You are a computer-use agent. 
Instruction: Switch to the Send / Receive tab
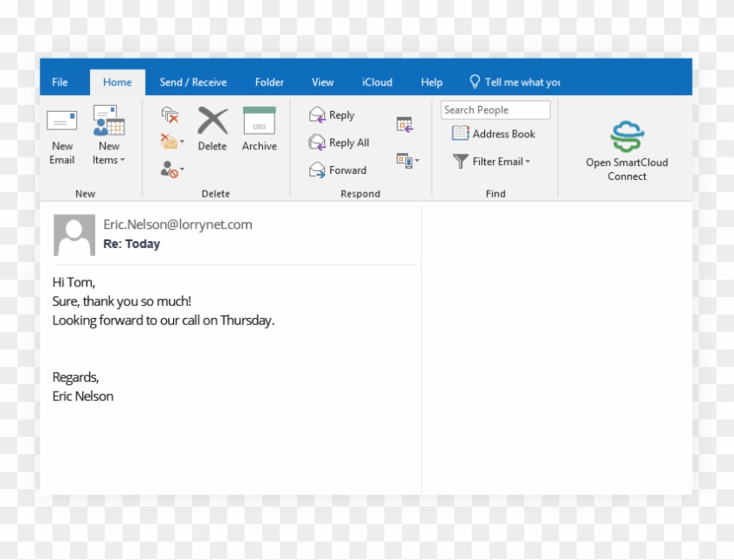point(193,81)
